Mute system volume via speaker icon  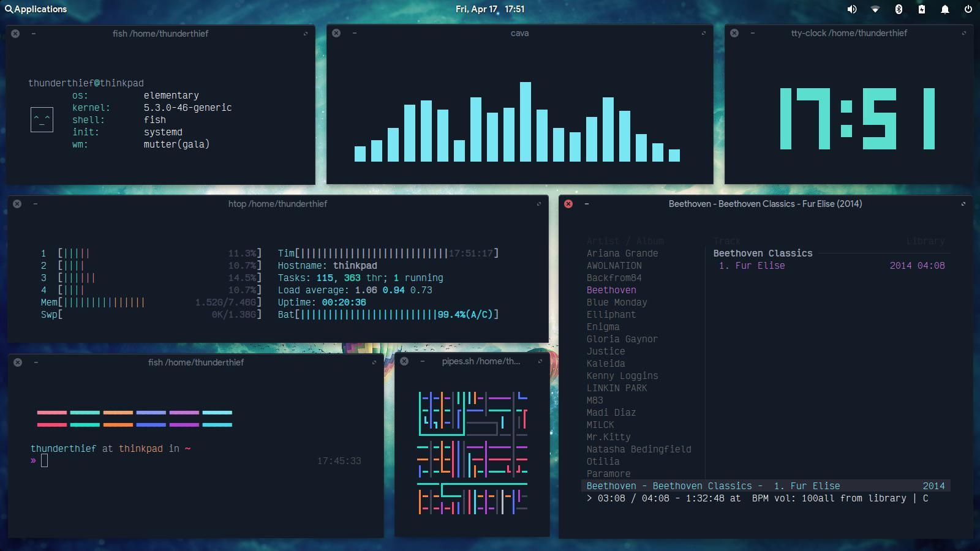(x=852, y=9)
